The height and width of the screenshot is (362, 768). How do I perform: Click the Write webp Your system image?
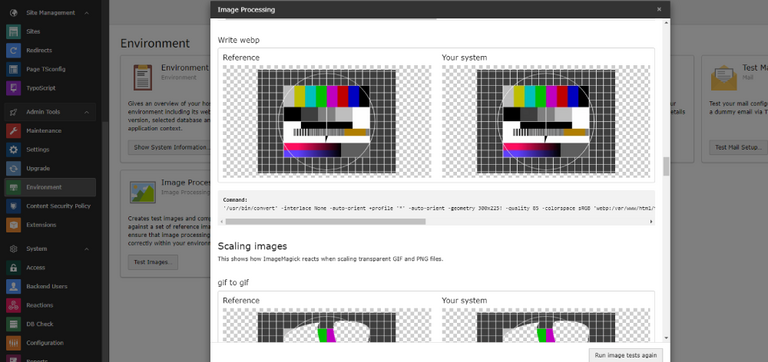[x=546, y=121]
